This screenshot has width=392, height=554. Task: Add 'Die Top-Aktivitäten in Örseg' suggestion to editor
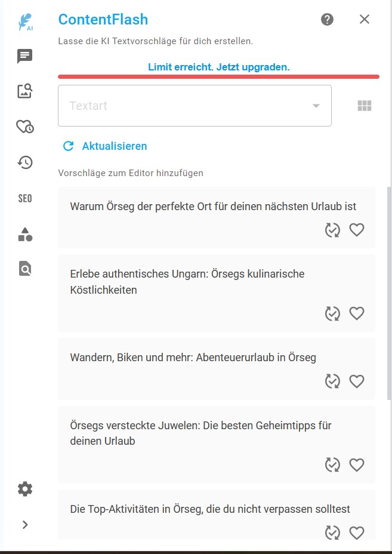[x=210, y=509]
